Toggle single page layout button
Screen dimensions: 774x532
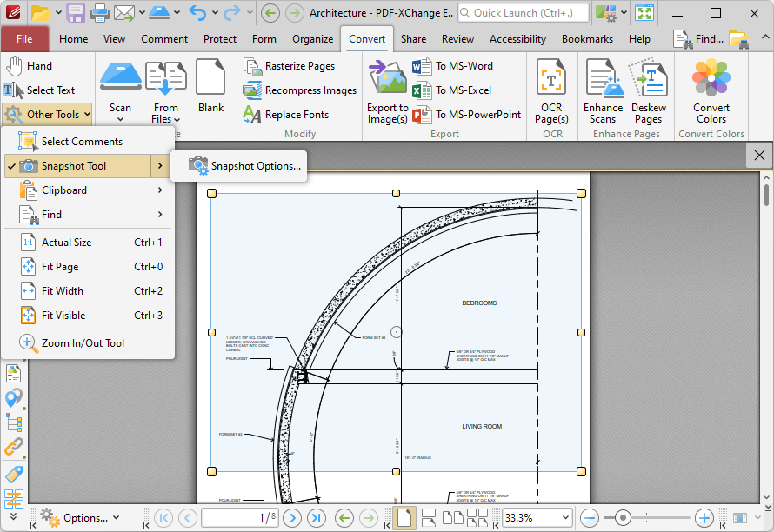tap(404, 518)
